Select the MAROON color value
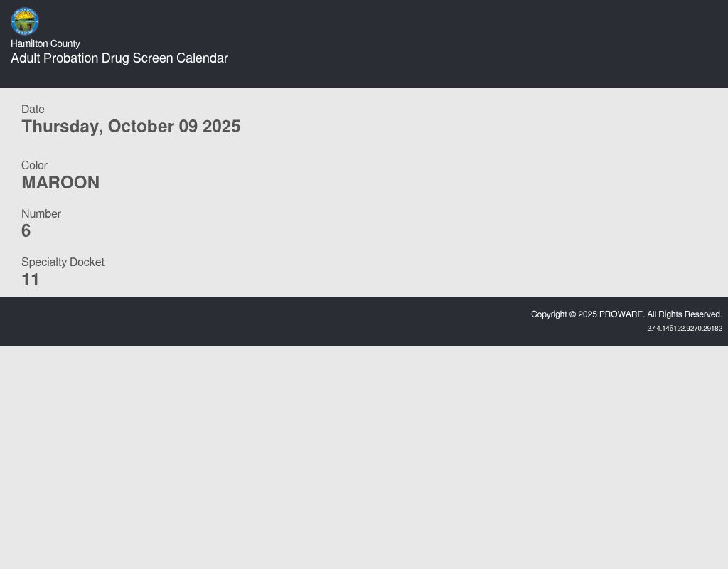The image size is (728, 569). coord(60,183)
